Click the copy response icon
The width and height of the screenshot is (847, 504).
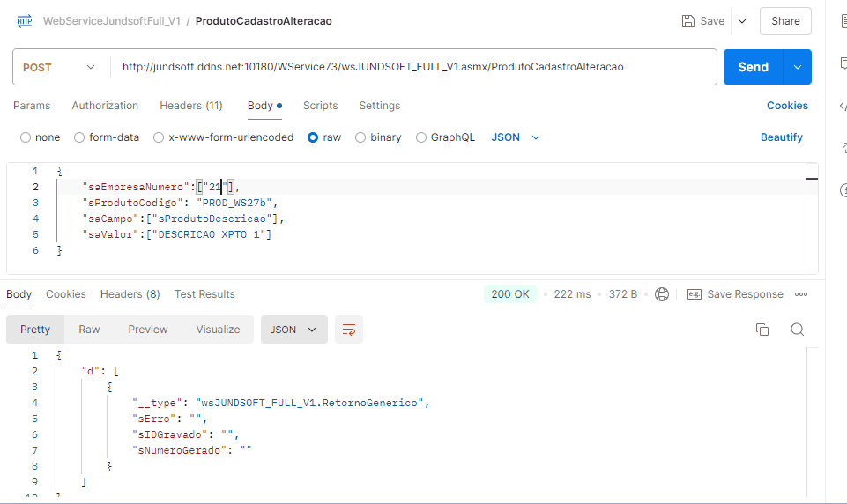[762, 330]
